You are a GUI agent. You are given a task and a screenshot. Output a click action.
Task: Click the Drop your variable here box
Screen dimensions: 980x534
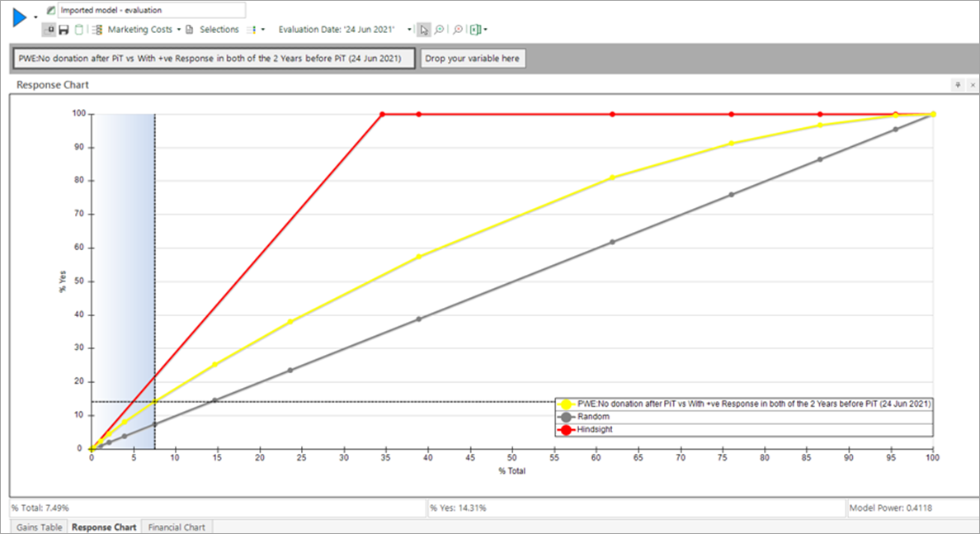click(473, 59)
